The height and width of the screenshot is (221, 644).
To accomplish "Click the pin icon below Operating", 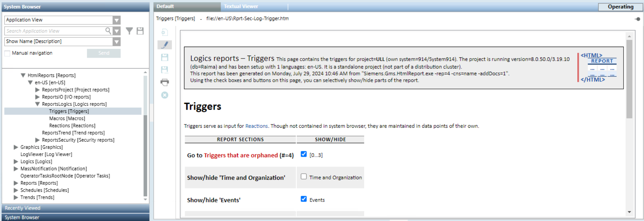I will click(637, 19).
